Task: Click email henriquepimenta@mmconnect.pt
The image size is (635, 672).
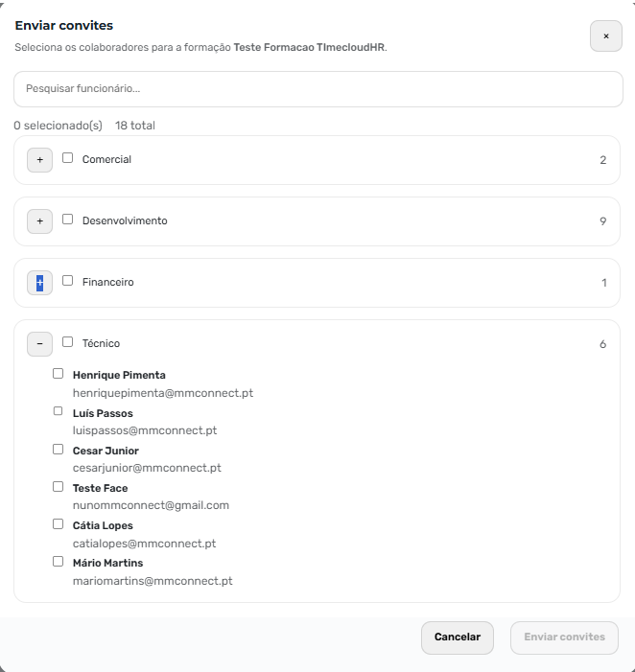Action: [163, 393]
